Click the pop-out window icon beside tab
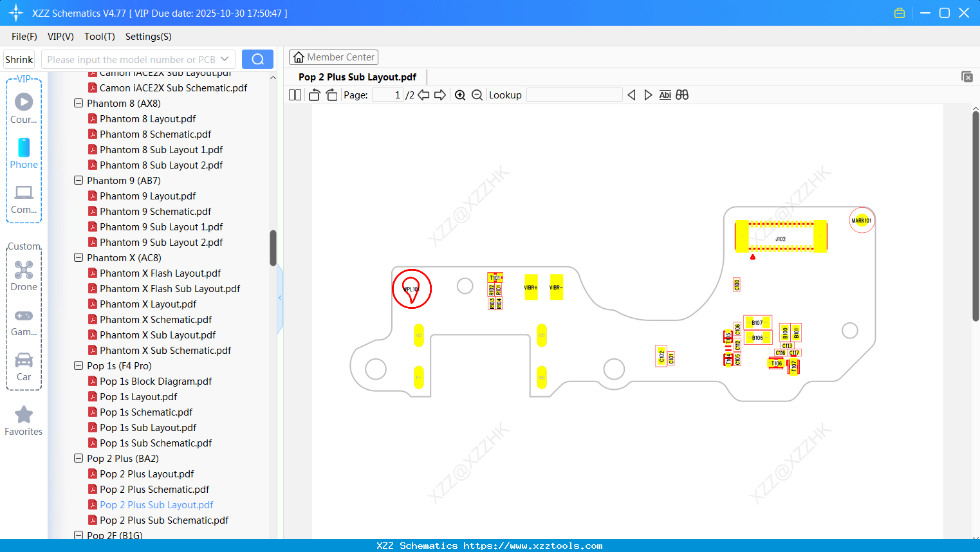The width and height of the screenshot is (980, 552). pyautogui.click(x=967, y=77)
